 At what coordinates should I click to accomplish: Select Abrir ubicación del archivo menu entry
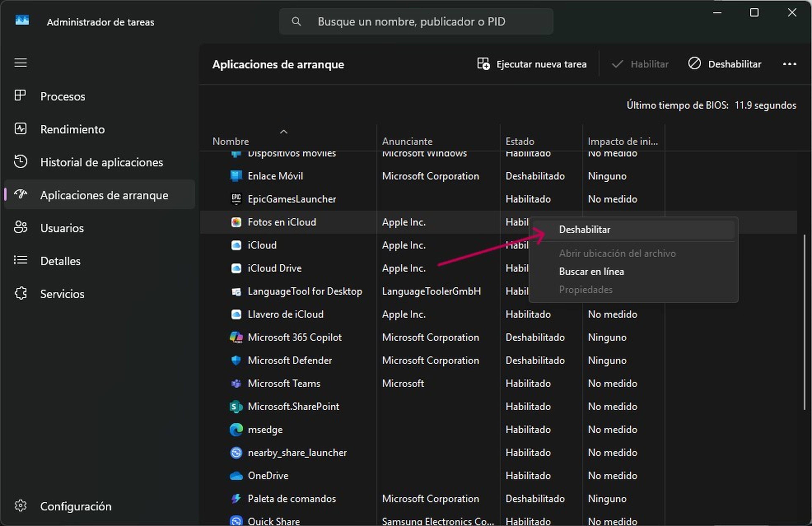[x=634, y=254]
